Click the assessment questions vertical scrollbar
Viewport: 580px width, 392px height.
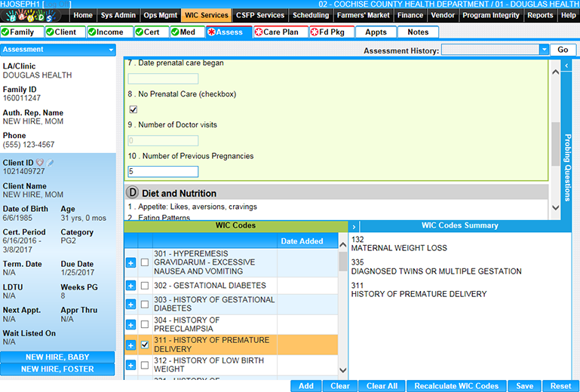pos(554,143)
